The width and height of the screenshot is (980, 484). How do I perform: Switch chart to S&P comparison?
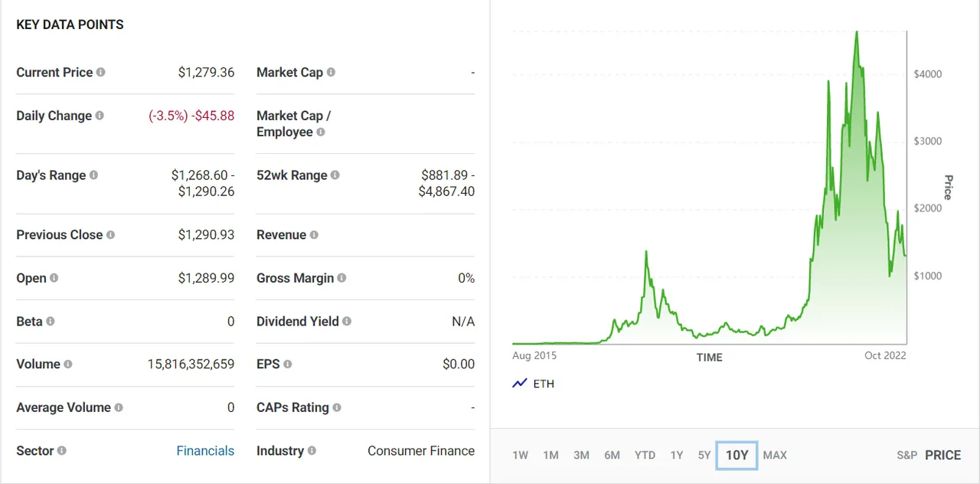(906, 455)
